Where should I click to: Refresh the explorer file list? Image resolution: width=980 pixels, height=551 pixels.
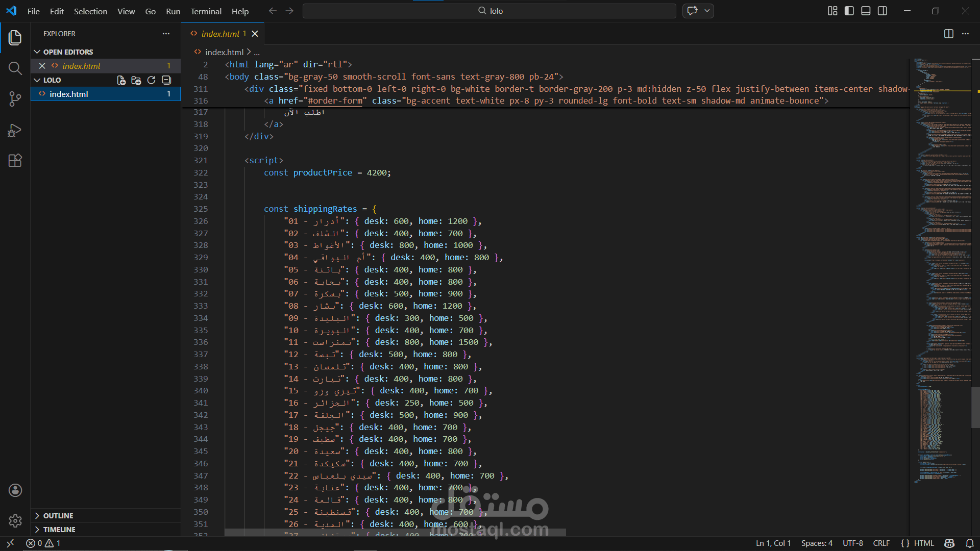point(151,80)
